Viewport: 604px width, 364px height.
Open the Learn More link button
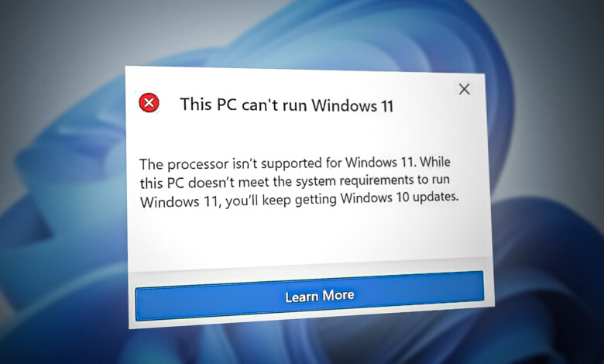(x=309, y=296)
